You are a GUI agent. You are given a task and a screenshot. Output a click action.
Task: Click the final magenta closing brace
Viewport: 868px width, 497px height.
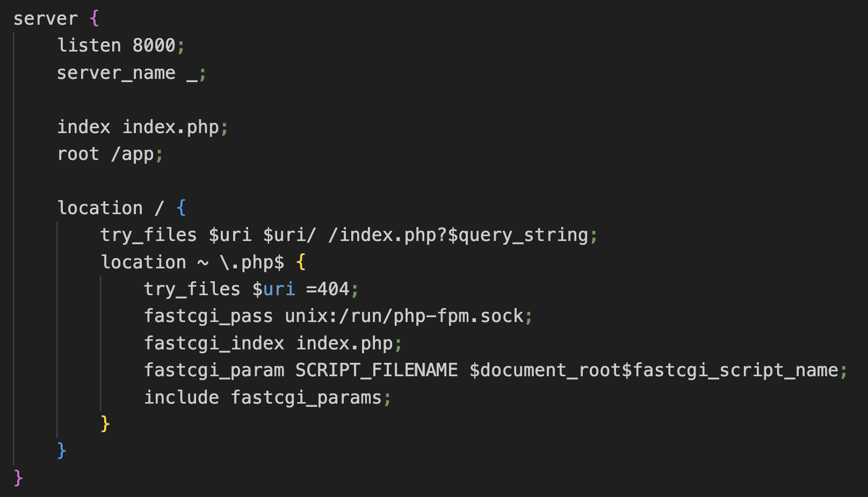18,478
